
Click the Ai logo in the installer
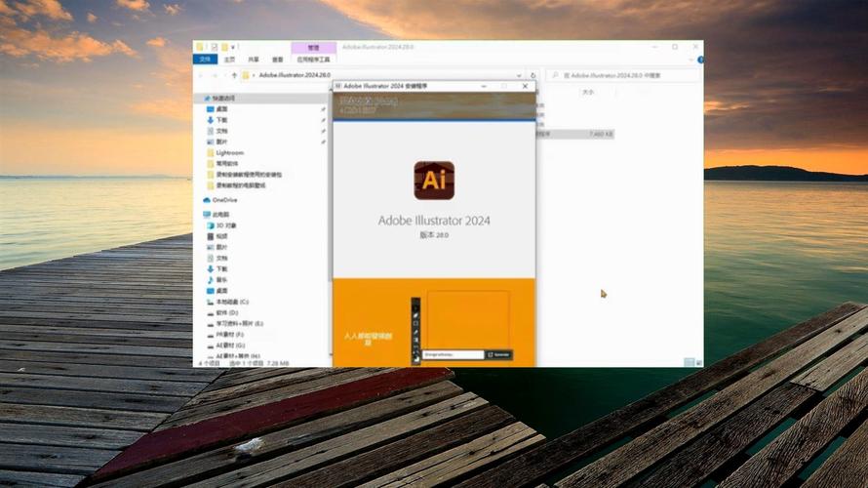tap(434, 181)
